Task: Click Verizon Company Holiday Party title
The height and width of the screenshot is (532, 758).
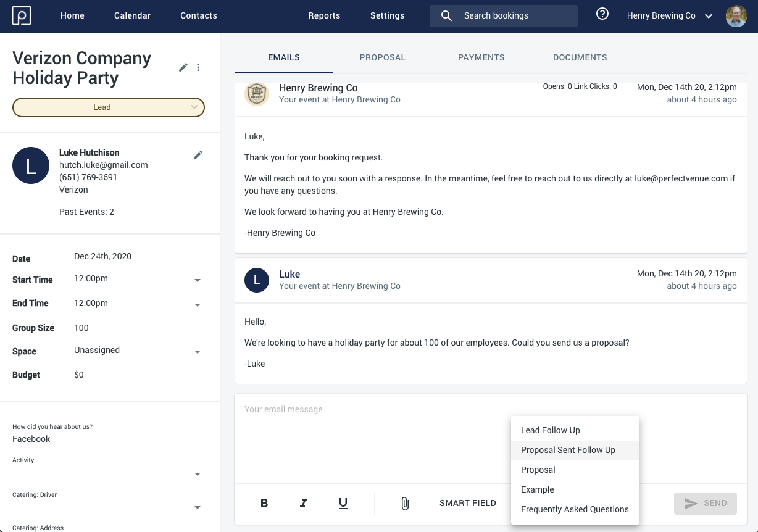Action: tap(82, 68)
